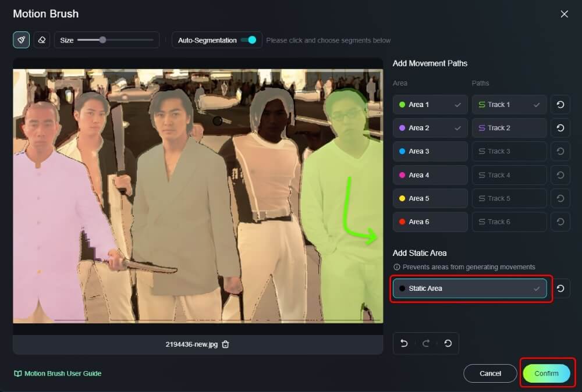Click reset icon beside Static Area
582x392 pixels.
click(x=560, y=288)
